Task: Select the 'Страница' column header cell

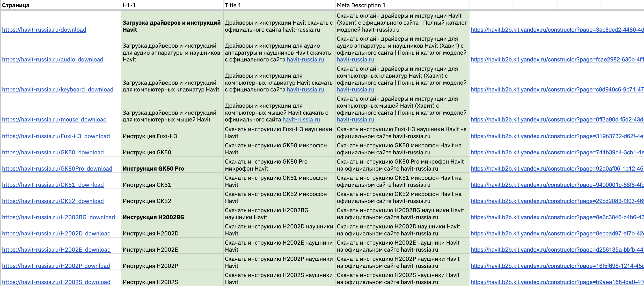Action: tap(61, 5)
